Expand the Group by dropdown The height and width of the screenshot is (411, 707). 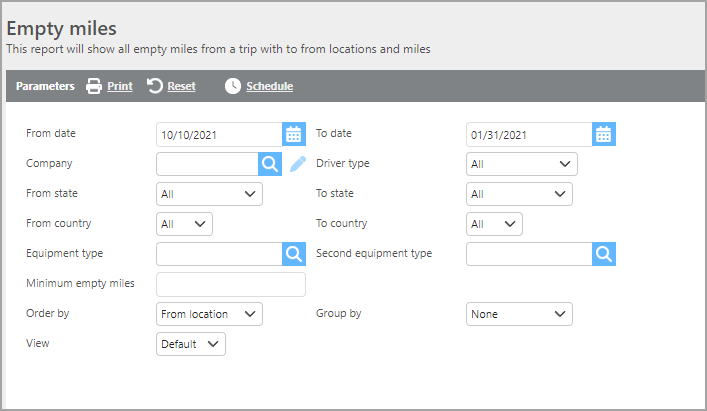point(519,314)
